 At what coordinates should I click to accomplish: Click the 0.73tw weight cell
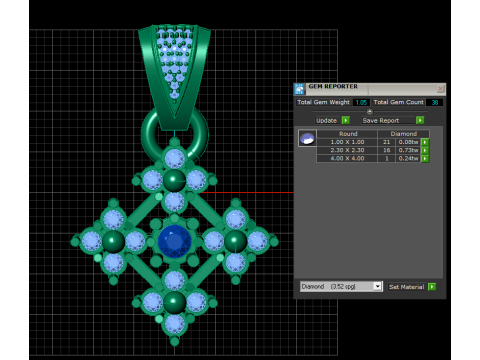[x=408, y=150]
